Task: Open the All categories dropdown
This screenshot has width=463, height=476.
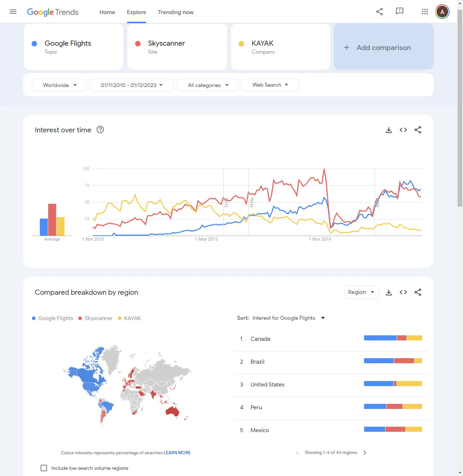Action: click(208, 85)
